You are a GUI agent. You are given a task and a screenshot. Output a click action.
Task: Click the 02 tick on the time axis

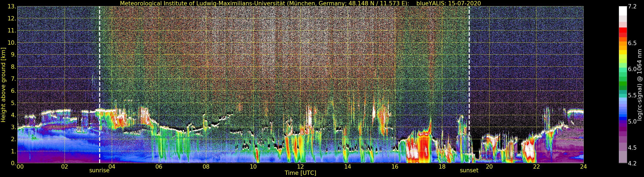point(65,166)
